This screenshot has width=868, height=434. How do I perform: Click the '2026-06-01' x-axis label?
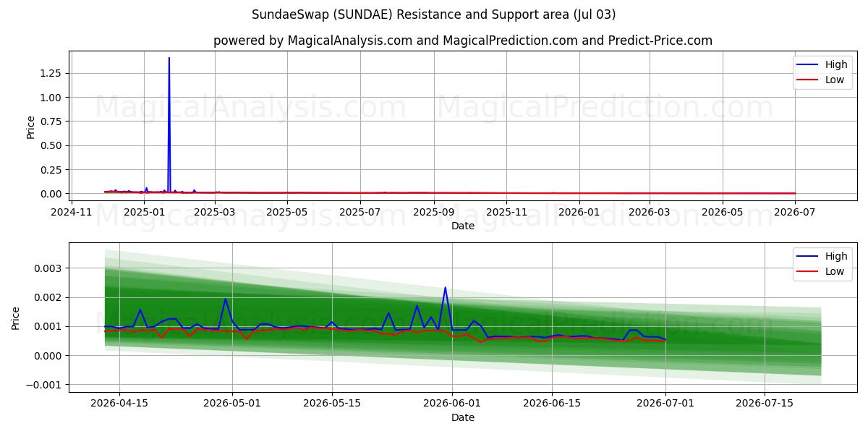pos(452,403)
